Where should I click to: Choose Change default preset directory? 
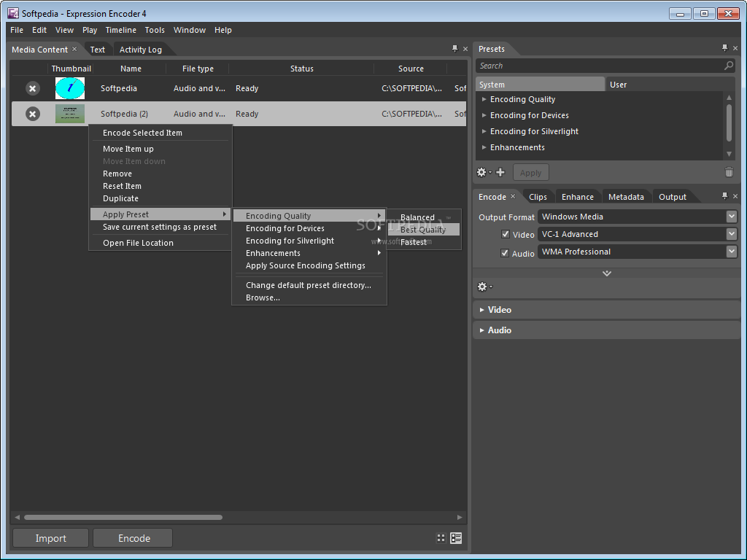click(309, 285)
